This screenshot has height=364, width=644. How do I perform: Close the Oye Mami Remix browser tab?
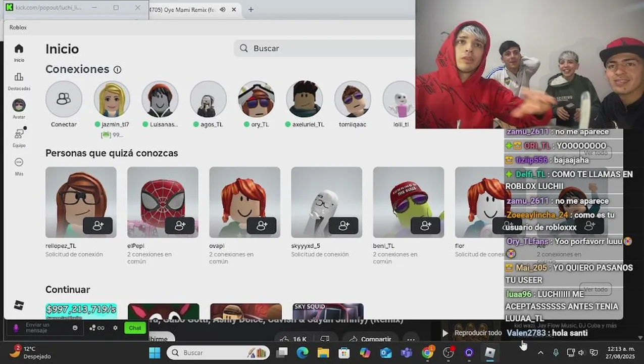point(234,9)
